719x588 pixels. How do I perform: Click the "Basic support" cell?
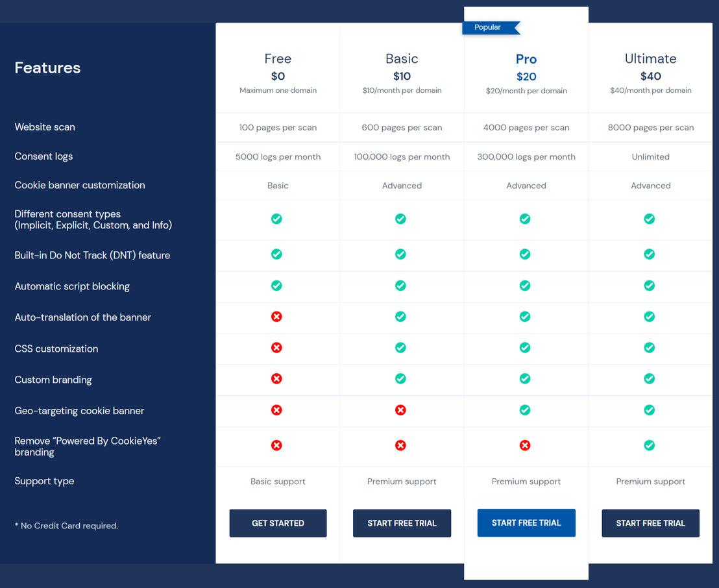(x=278, y=482)
